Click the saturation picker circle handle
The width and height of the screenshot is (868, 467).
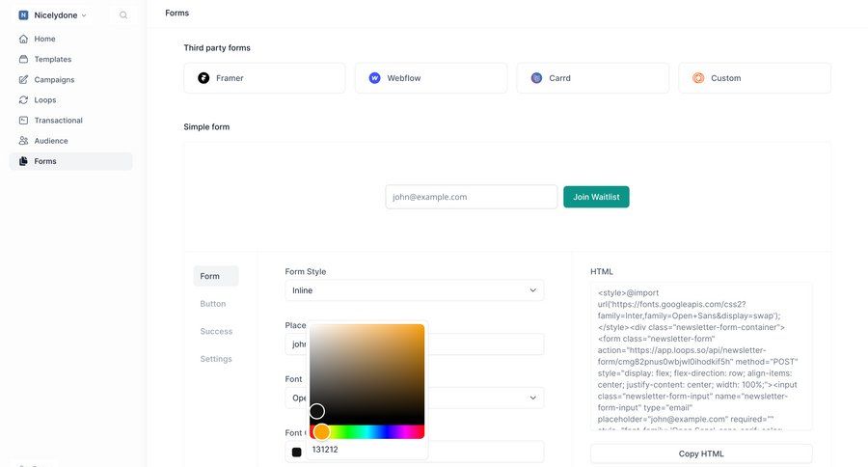317,411
